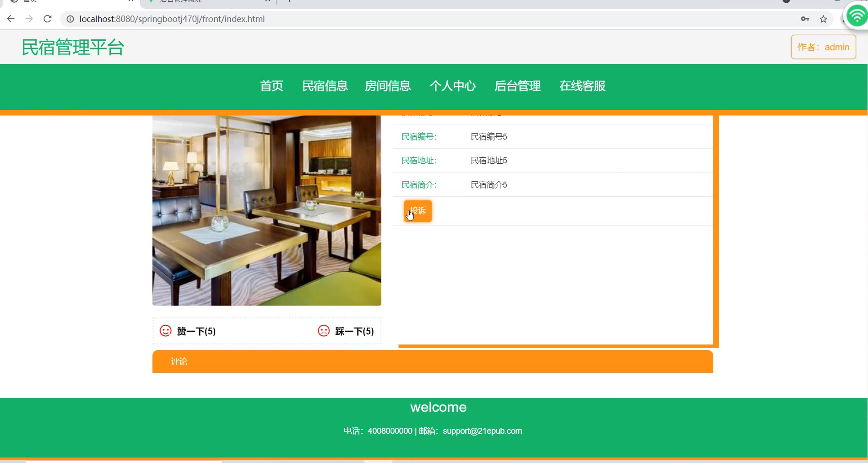Reload the page with refresh icon
868x463 pixels.
47,19
